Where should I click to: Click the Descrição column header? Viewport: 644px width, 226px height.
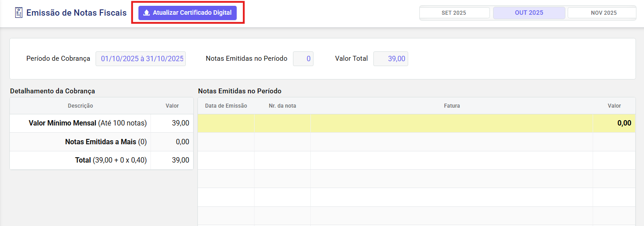[80, 106]
